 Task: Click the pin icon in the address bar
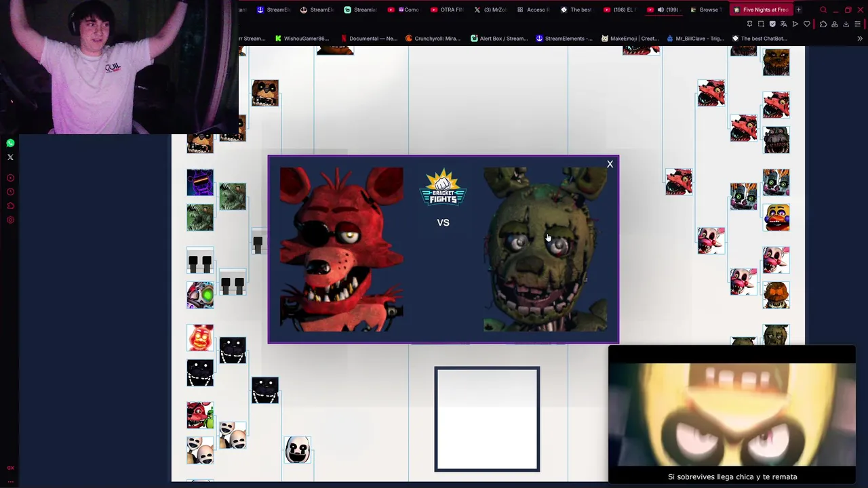749,24
